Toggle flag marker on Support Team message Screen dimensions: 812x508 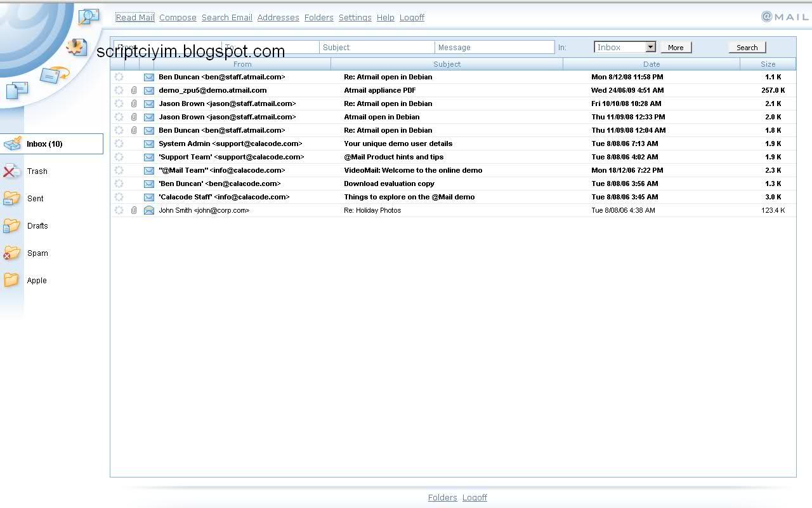(119, 157)
